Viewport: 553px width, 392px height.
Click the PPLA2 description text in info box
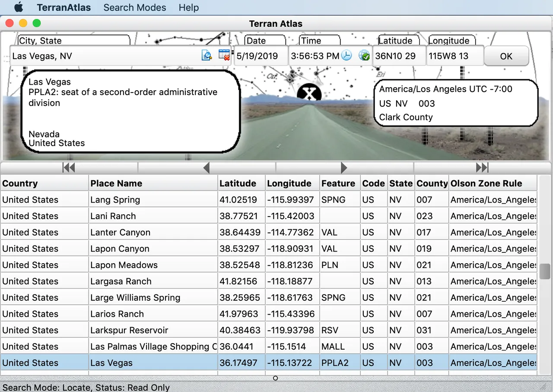pyautogui.click(x=123, y=97)
